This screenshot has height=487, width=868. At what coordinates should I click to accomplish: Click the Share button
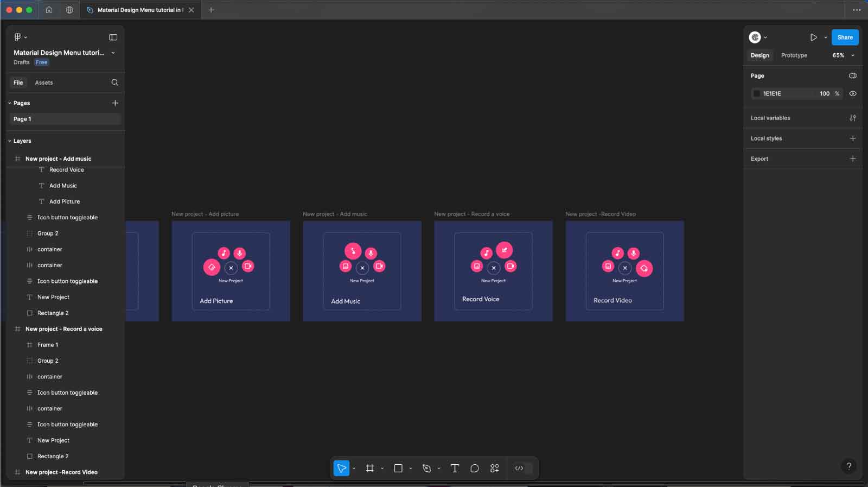tap(845, 37)
